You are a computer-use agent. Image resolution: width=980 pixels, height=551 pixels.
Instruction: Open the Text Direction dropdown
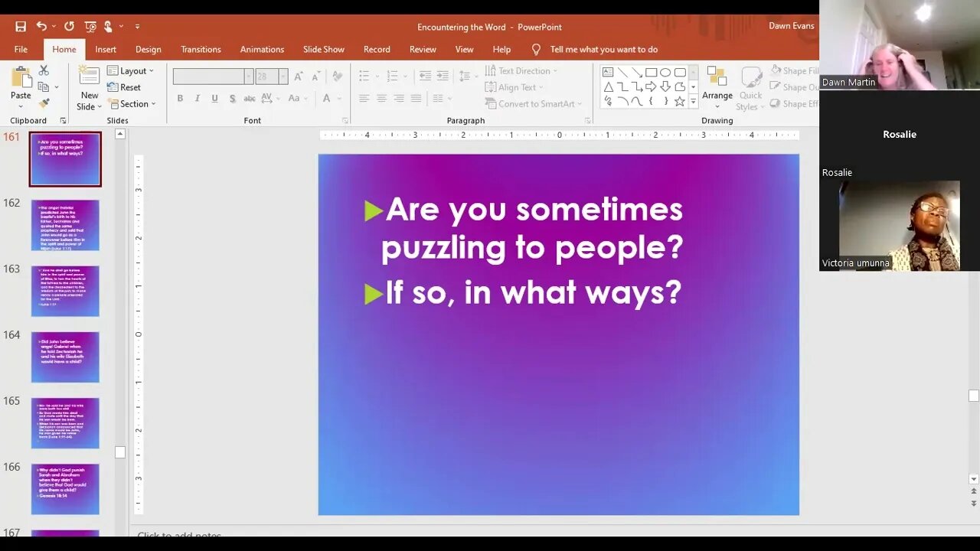[x=521, y=70]
